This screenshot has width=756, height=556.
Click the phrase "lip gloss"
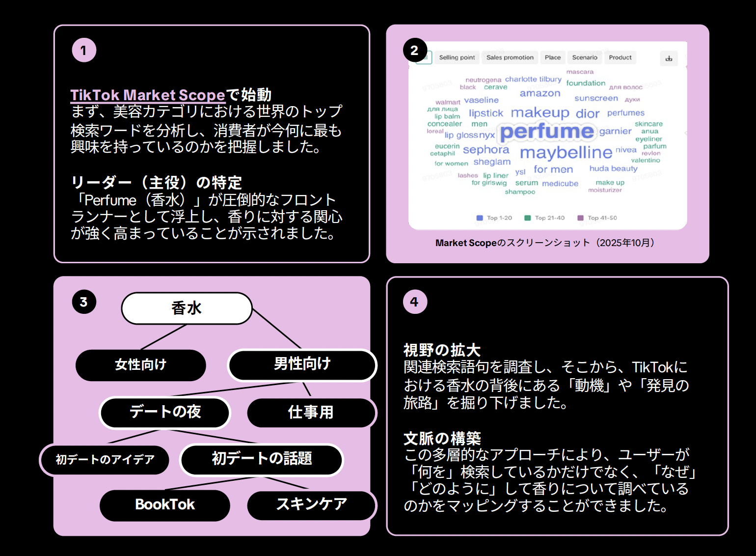[x=461, y=135]
